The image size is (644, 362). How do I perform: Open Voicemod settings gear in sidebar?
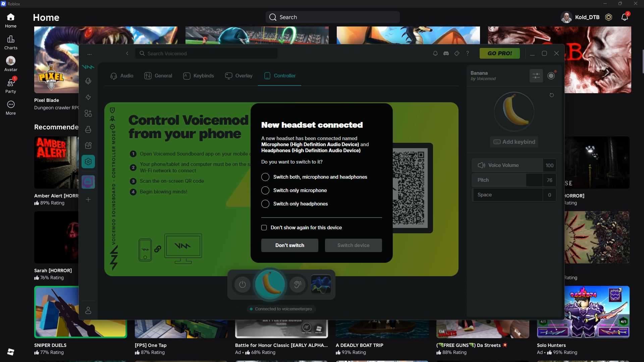tap(88, 162)
